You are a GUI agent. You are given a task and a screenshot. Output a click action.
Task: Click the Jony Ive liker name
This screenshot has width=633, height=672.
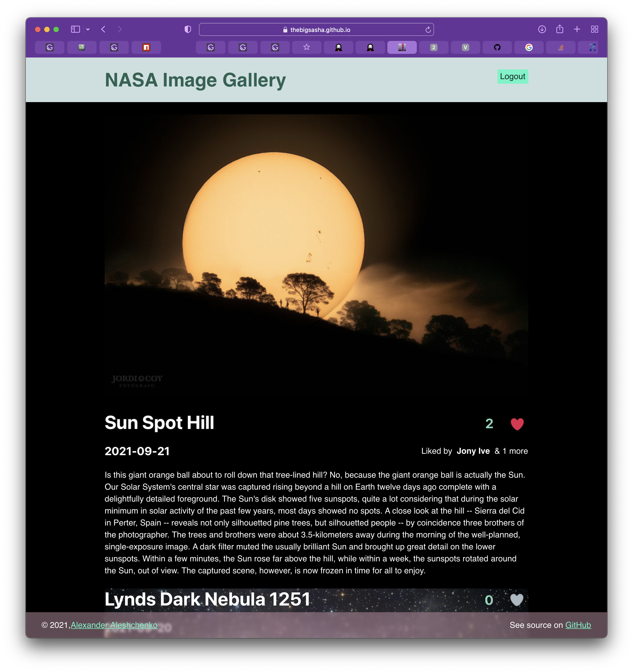(x=473, y=451)
